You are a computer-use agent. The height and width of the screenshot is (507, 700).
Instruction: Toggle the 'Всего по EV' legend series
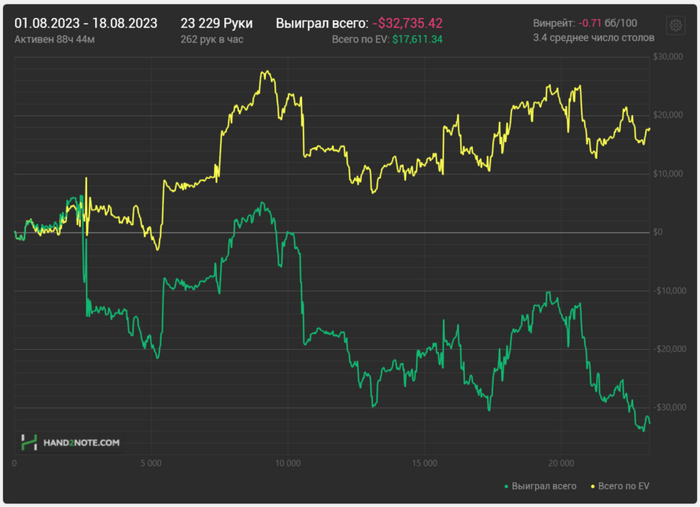click(620, 486)
